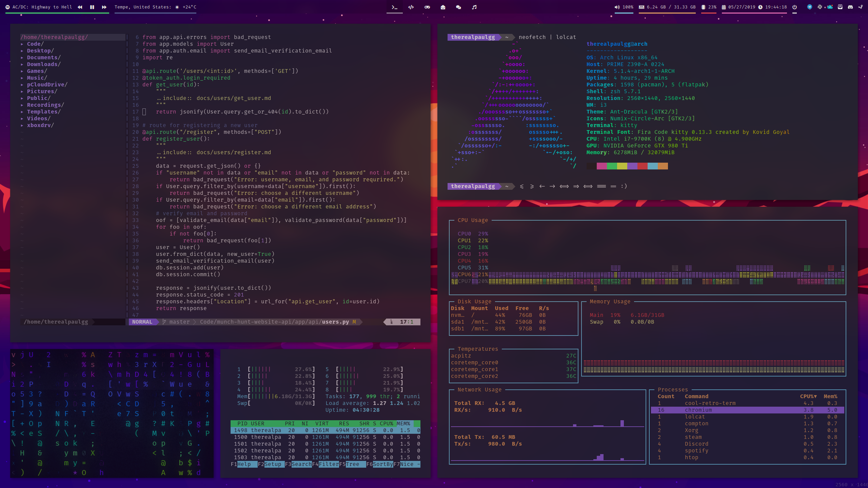This screenshot has height=488, width=868.
Task: Click F7 Nice in htop
Action: coord(407,464)
